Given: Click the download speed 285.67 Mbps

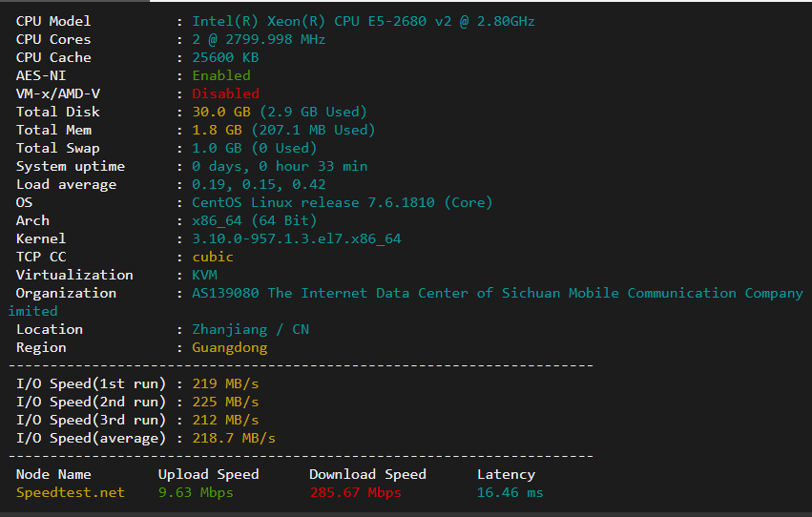Looking at the screenshot, I should tap(355, 492).
